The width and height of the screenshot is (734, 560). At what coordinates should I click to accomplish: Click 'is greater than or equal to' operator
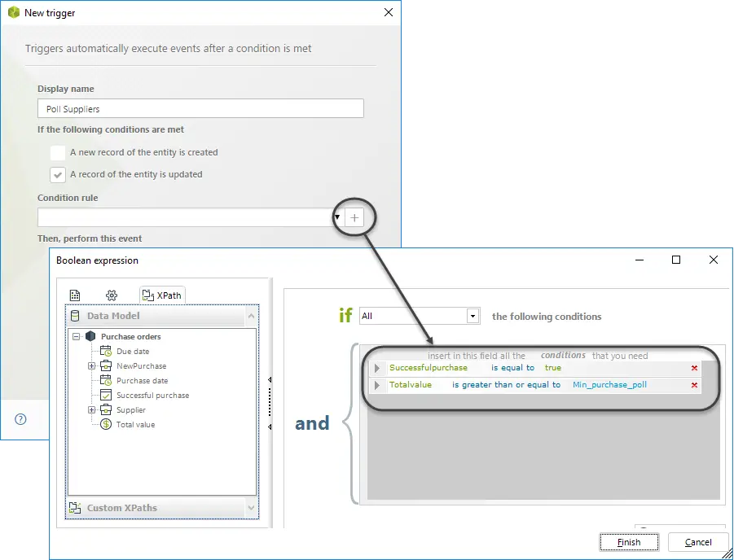point(506,384)
